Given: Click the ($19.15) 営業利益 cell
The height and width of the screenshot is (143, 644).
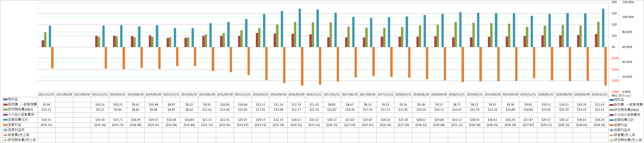Looking at the screenshot, I should pyautogui.click(x=46, y=125).
